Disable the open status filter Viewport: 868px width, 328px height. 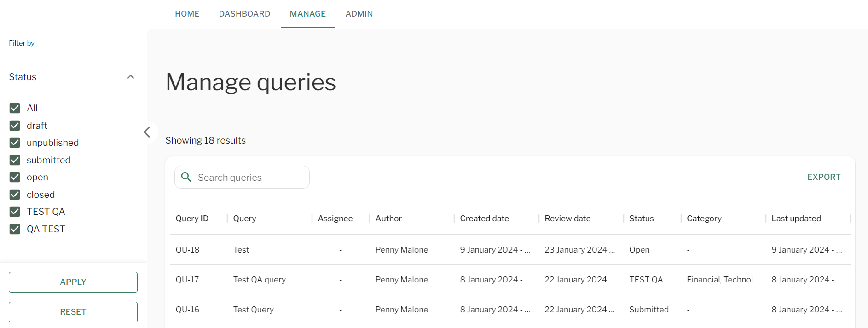pyautogui.click(x=15, y=177)
